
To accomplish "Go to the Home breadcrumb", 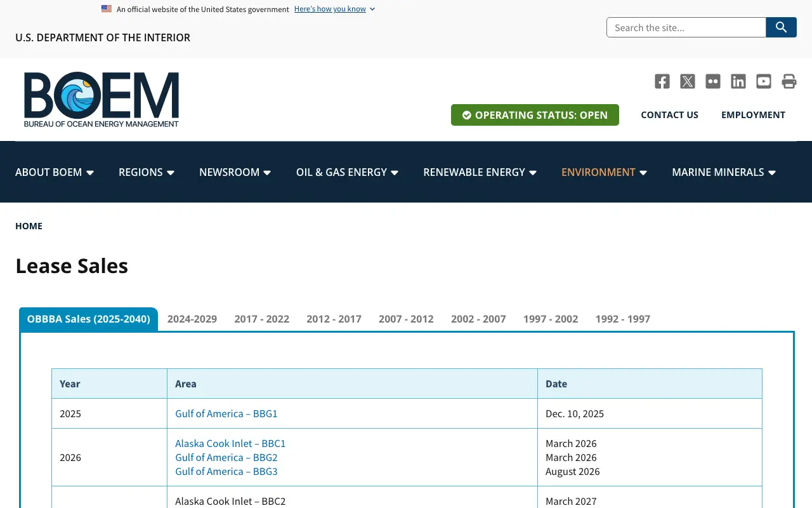I will click(29, 226).
